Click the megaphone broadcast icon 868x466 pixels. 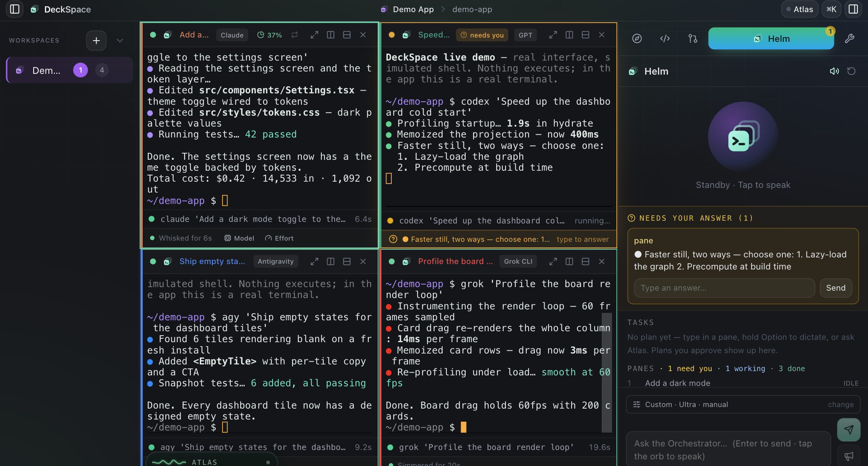(x=848, y=456)
